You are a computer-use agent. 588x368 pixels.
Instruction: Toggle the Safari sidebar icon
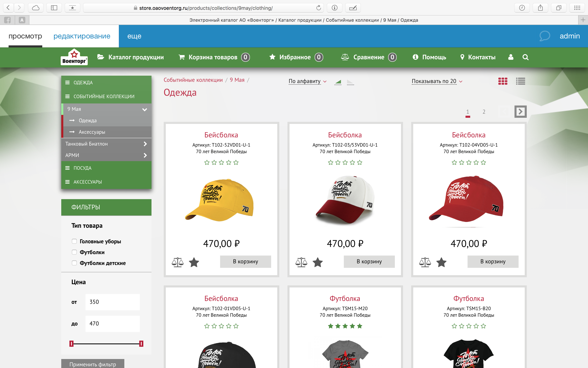[54, 8]
